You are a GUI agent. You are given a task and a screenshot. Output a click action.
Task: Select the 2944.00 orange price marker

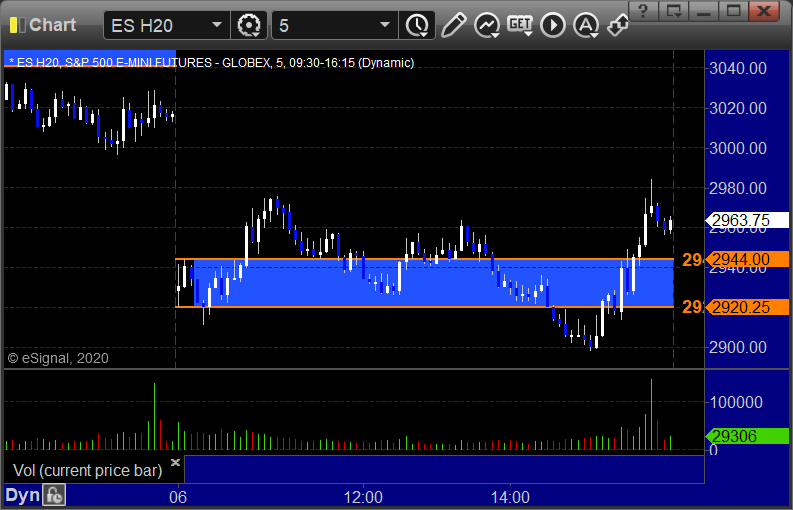[747, 260]
